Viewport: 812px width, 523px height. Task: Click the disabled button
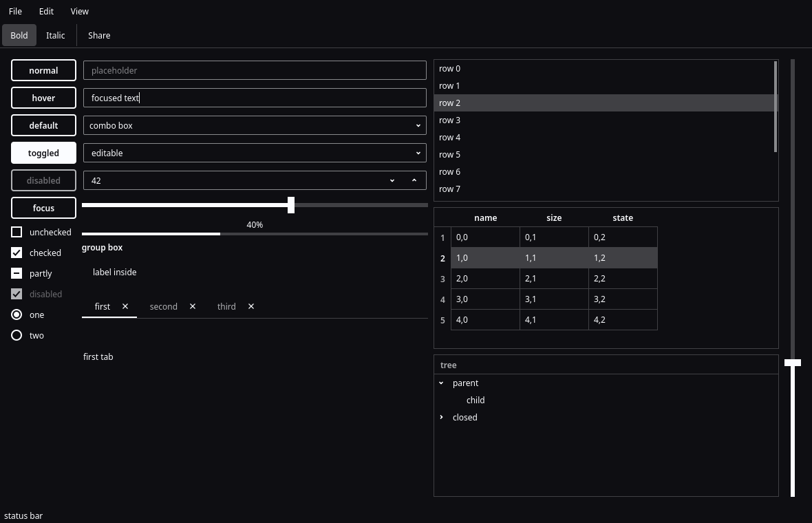tap(43, 180)
